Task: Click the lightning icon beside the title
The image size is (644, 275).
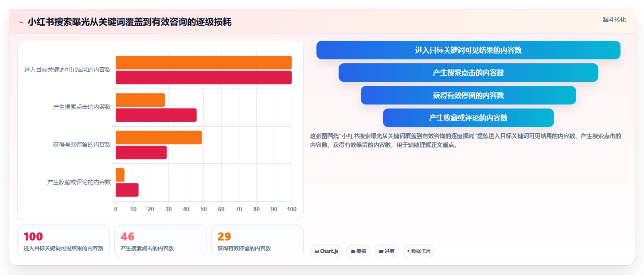Action: click(x=21, y=22)
